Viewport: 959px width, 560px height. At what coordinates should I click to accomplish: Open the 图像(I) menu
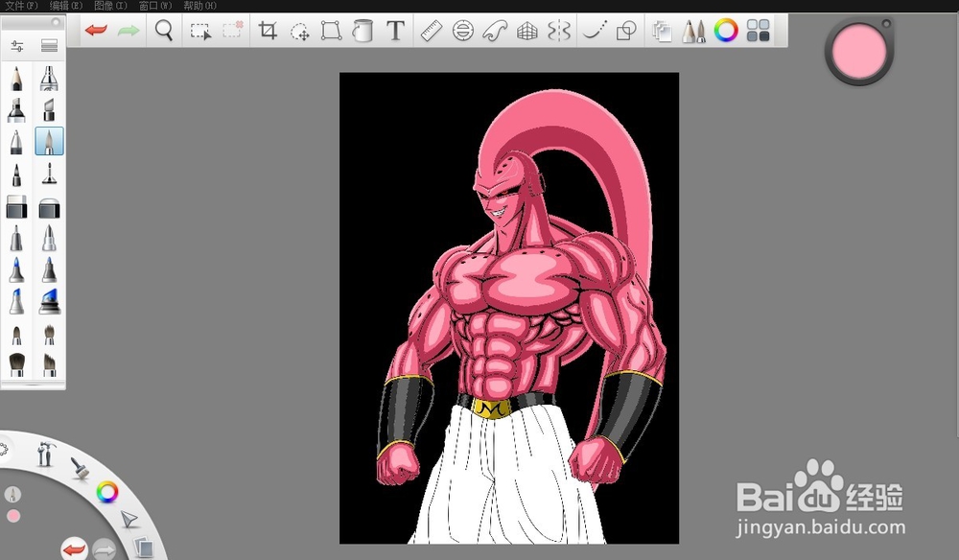pos(110,6)
